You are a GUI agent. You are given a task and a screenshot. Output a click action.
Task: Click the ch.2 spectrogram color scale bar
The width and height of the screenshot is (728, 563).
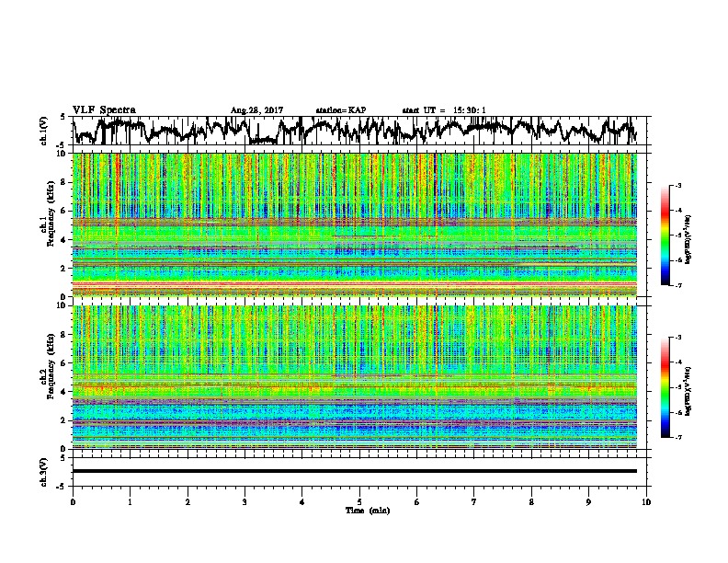(665, 387)
